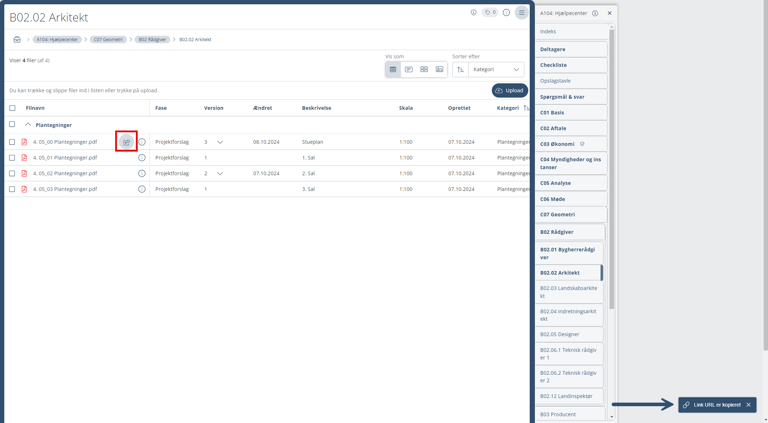Open B02.03 Landskabsarkitekt in sidebar

click(x=568, y=292)
